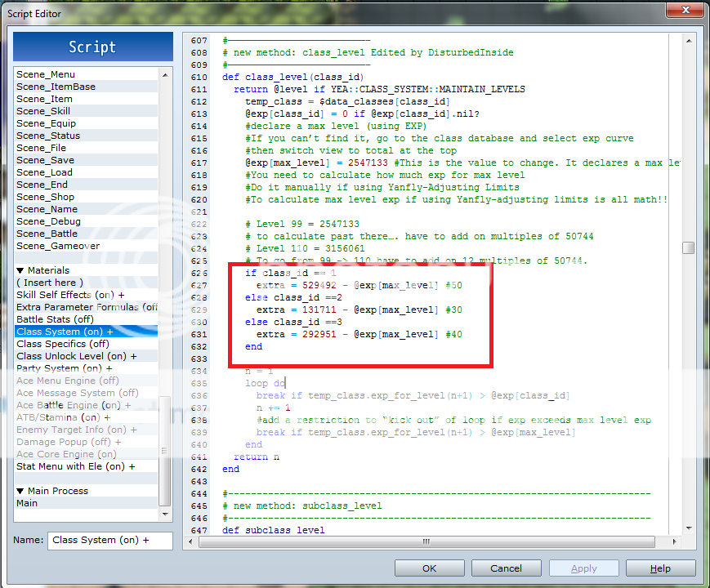
Task: Select the Main script entry
Action: tap(27, 503)
